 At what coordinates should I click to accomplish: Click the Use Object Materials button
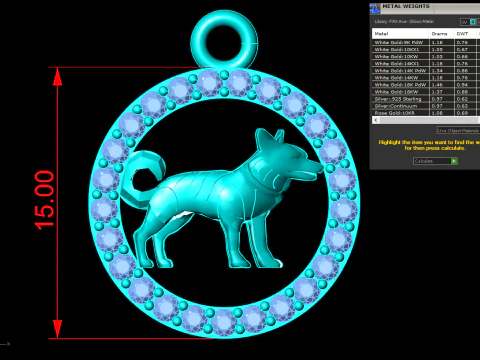coord(458,130)
